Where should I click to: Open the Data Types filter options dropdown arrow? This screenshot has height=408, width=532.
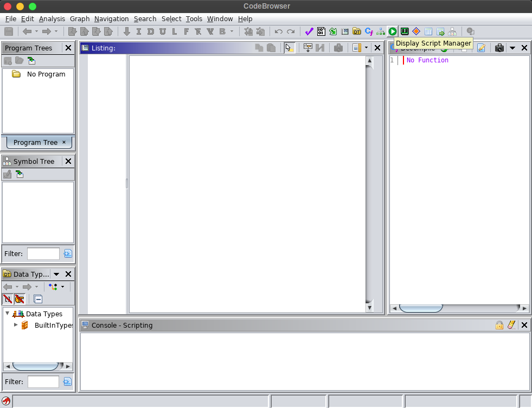coord(62,287)
